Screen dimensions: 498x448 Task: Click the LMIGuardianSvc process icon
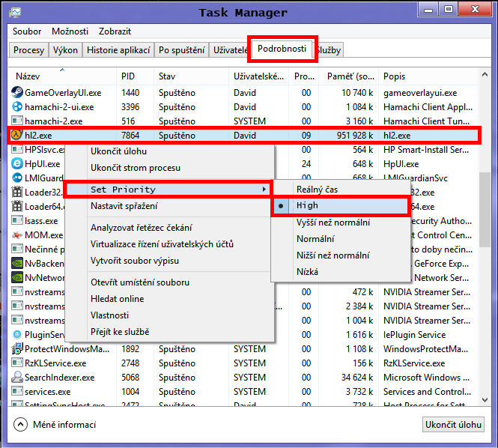pyautogui.click(x=16, y=178)
